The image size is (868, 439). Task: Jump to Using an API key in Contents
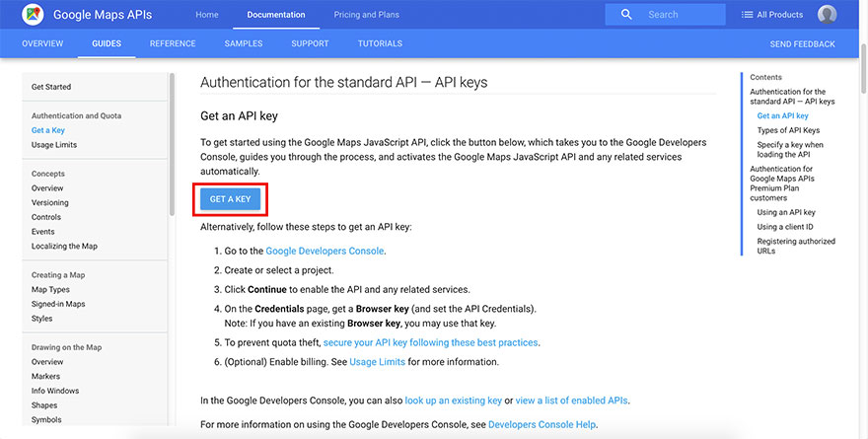pyautogui.click(x=786, y=212)
